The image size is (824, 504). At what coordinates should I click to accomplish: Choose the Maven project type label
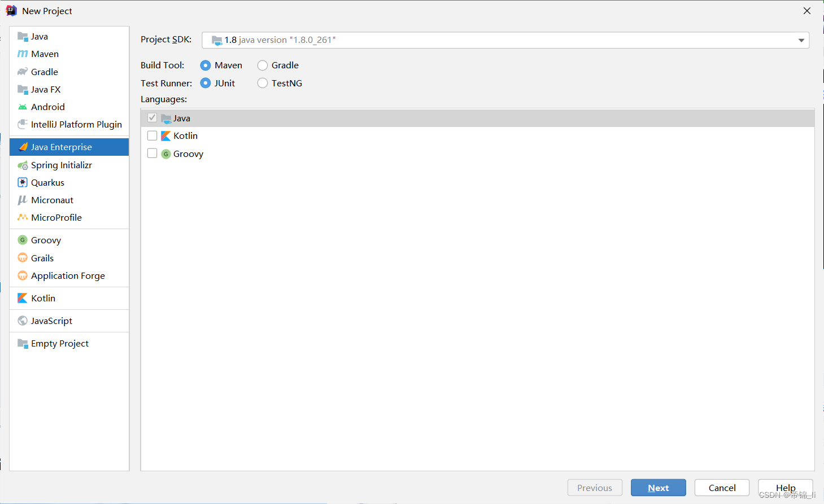pyautogui.click(x=45, y=54)
